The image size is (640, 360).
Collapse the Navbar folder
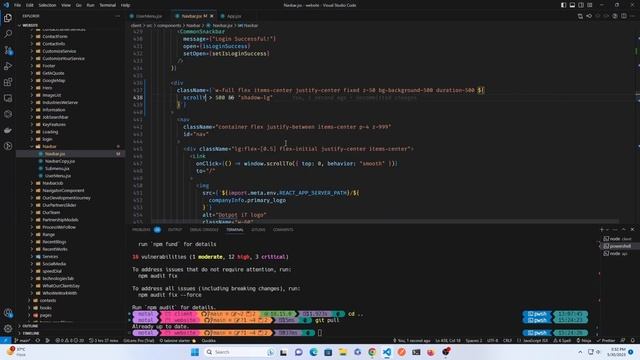click(x=49, y=146)
